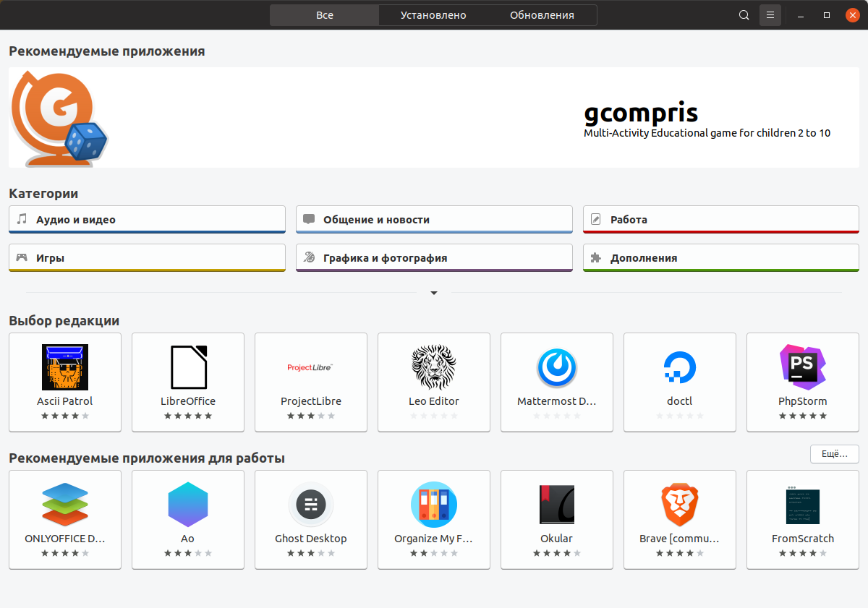
Task: Click the brush icon beside Графика и фотография
Action: (309, 257)
